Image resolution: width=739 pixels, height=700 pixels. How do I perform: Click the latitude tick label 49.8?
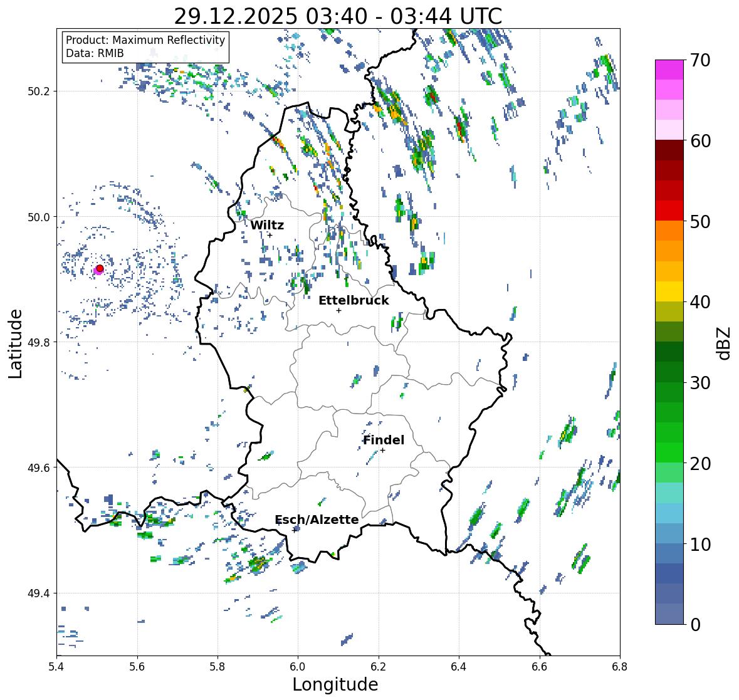pos(38,342)
